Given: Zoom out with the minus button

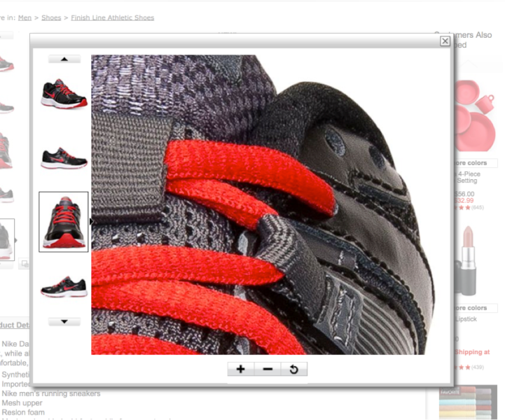Looking at the screenshot, I should click(x=268, y=369).
